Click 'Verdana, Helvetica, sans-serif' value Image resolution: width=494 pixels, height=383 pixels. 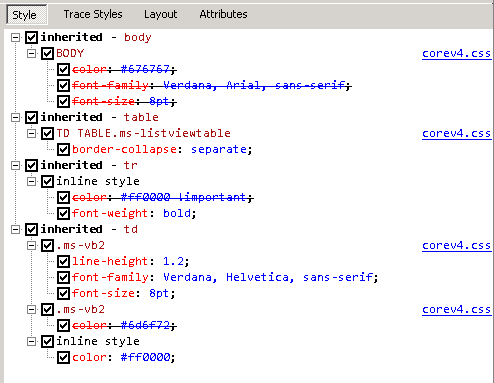click(x=268, y=277)
